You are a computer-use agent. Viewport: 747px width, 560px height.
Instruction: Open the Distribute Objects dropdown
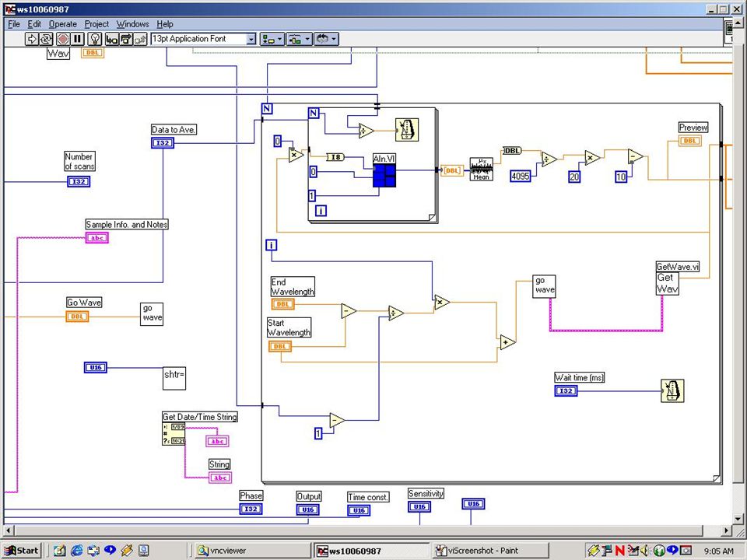coord(299,39)
